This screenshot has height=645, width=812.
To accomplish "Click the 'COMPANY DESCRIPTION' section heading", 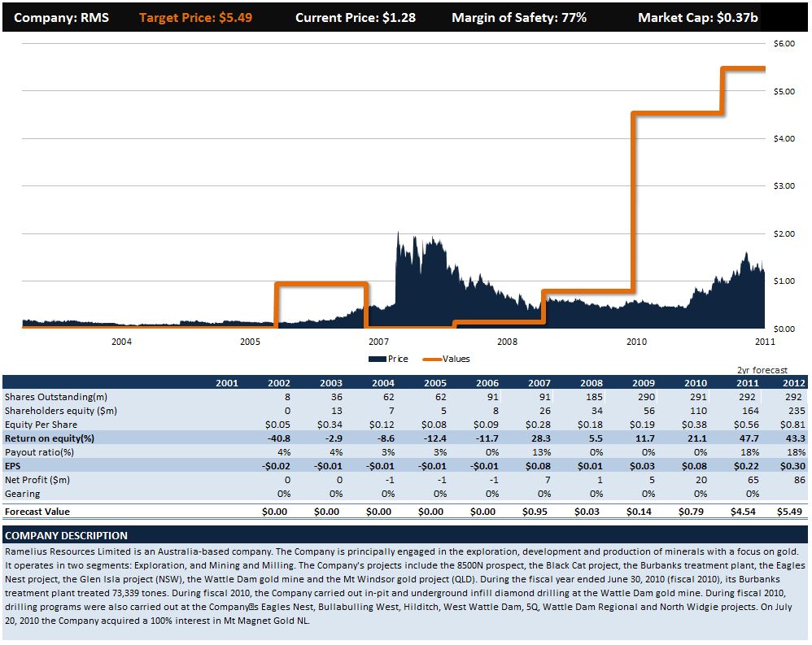I will point(66,536).
